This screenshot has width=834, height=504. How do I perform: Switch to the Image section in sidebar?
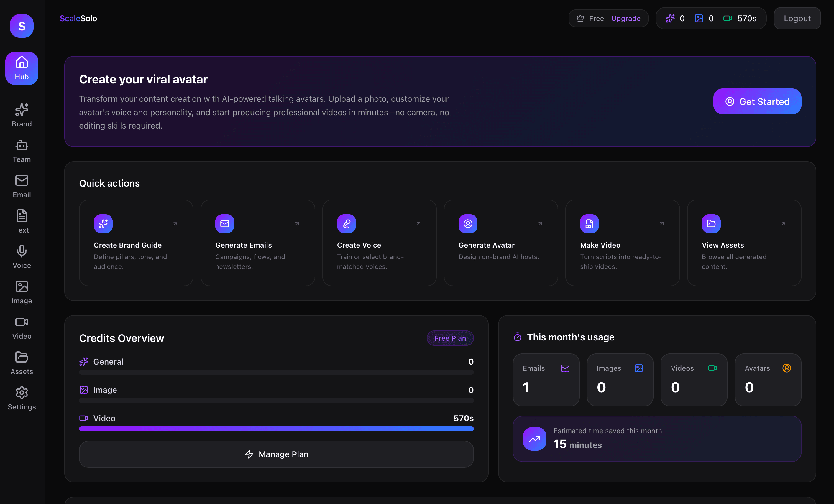point(21,286)
